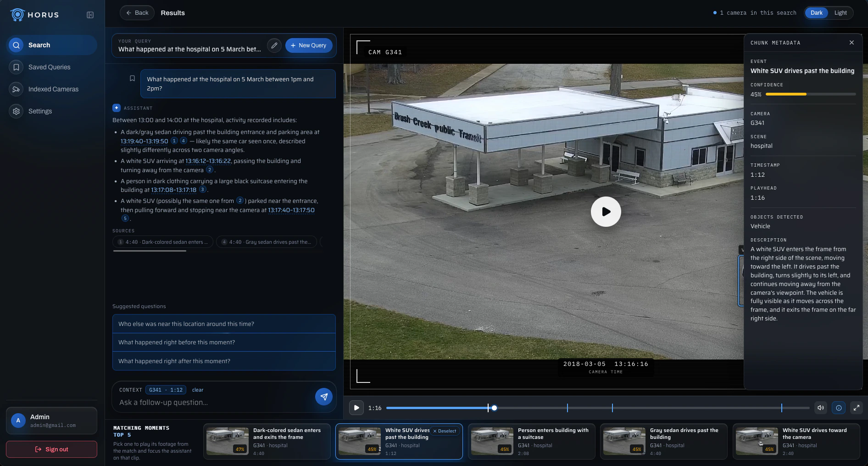Ask who else was near this location
The image size is (868, 466).
pyautogui.click(x=224, y=324)
